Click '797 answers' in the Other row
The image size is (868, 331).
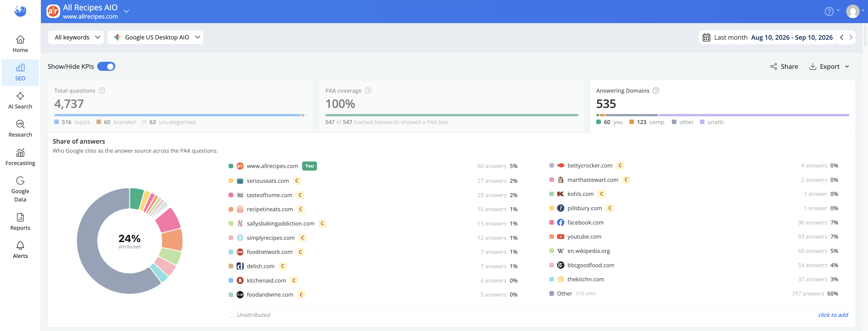click(807, 294)
